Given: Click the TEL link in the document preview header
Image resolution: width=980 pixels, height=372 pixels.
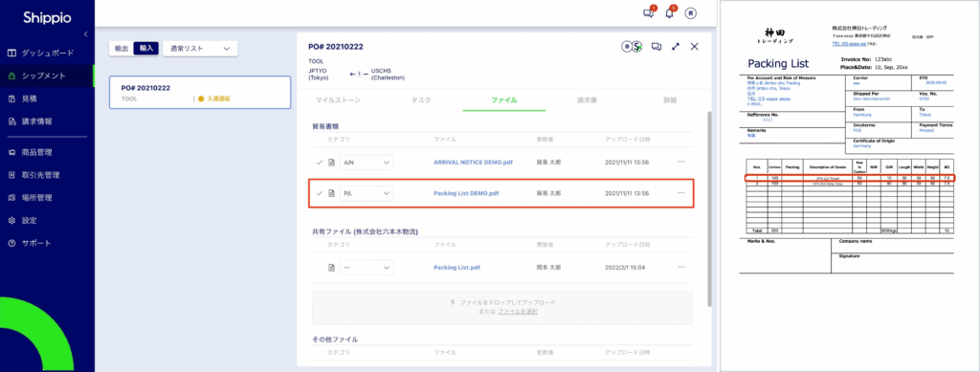Looking at the screenshot, I should [x=848, y=44].
